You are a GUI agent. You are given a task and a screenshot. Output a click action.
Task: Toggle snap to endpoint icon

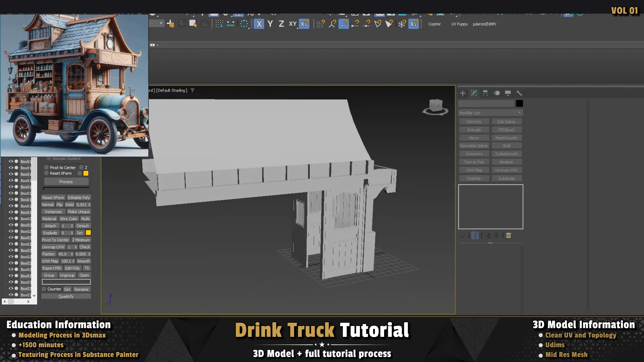point(355,24)
